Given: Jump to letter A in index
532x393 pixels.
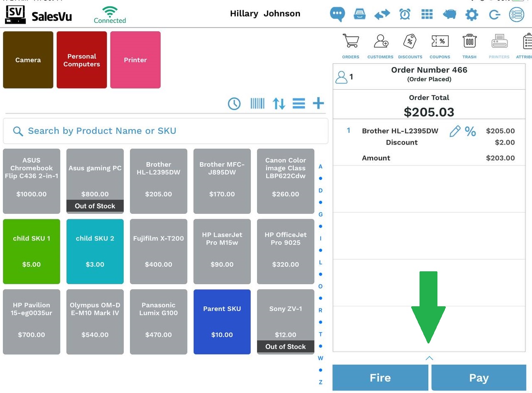Looking at the screenshot, I should coord(320,167).
